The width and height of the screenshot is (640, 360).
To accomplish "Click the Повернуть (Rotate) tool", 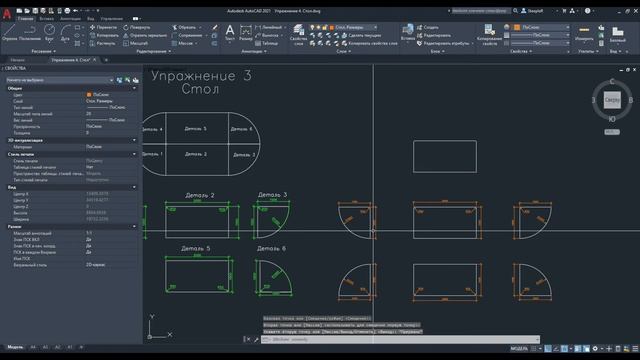I will click(136, 27).
